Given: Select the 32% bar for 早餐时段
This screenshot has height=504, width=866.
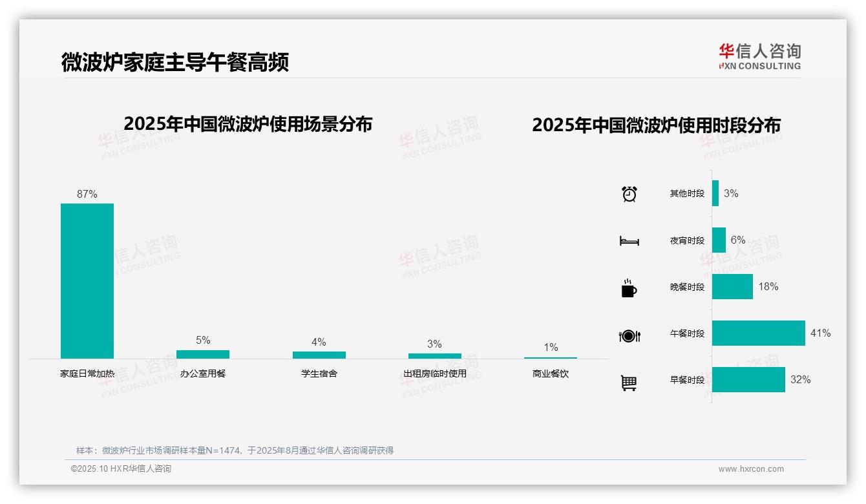Looking at the screenshot, I should click(x=748, y=381).
